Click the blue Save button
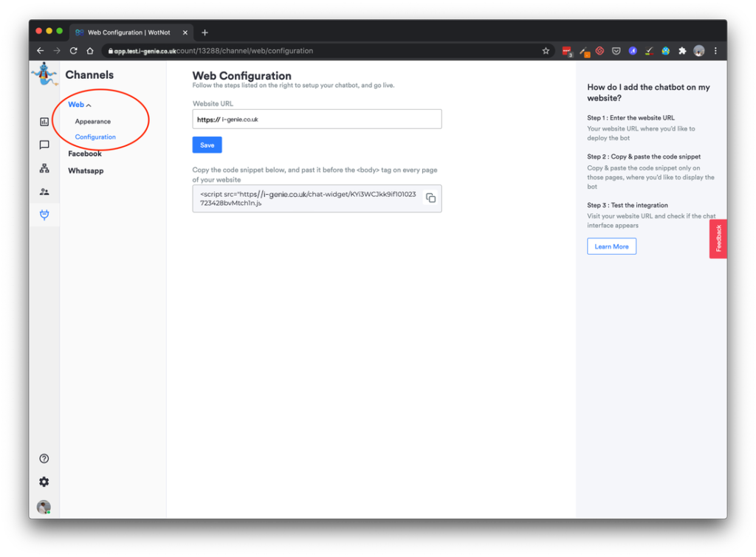 point(207,145)
